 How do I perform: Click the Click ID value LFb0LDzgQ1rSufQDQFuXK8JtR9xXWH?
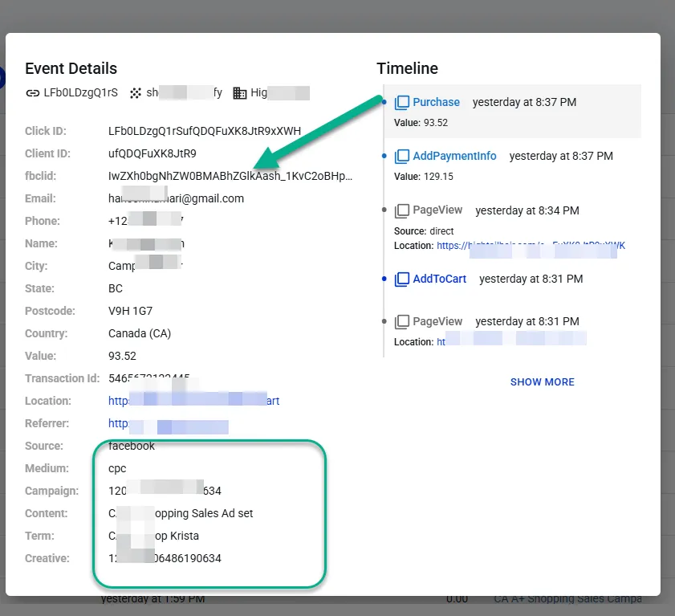pyautogui.click(x=205, y=131)
